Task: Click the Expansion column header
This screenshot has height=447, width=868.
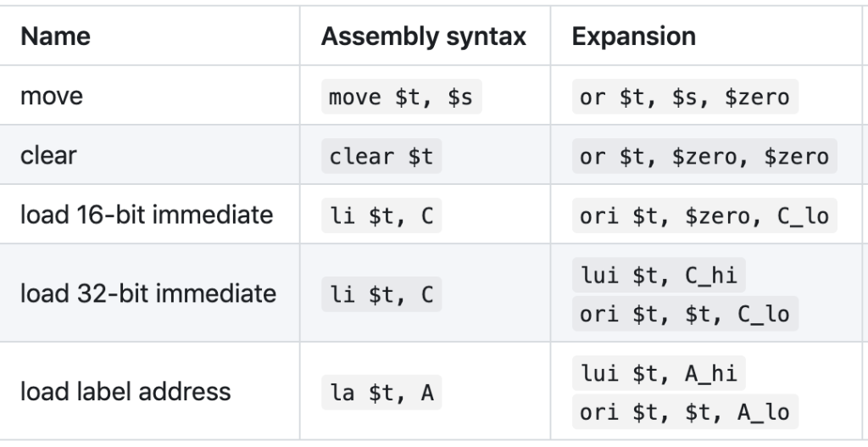Action: [634, 36]
